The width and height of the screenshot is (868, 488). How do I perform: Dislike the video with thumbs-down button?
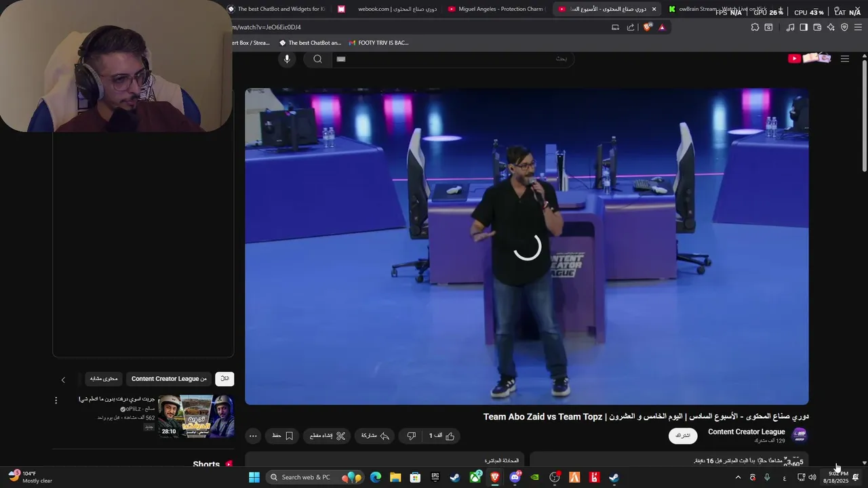tap(411, 436)
